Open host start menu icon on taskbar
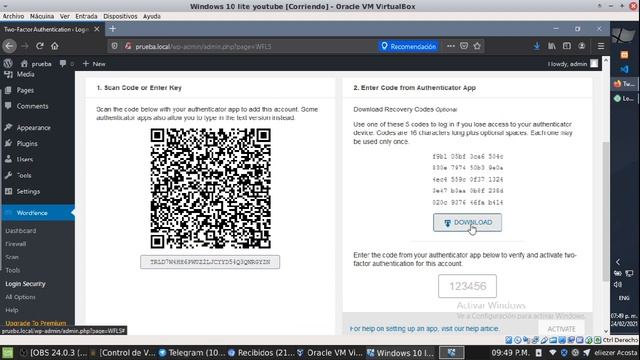640x360 pixels. (7, 353)
